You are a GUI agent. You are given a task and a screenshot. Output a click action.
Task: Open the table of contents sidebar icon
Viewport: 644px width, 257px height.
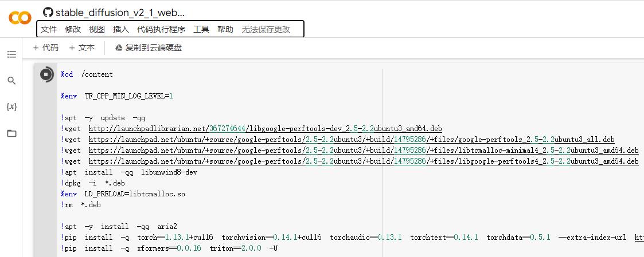(11, 54)
